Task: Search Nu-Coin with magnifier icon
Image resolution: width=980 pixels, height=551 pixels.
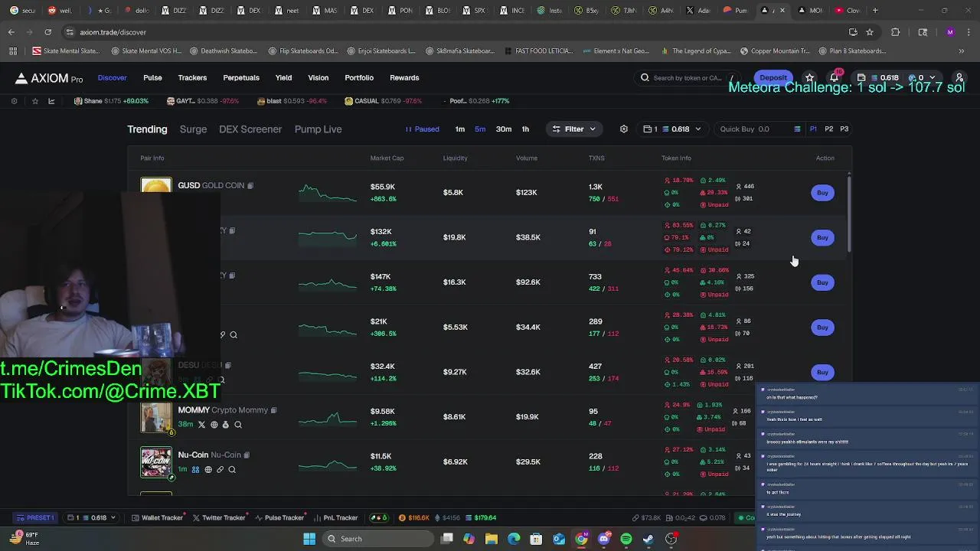Action: tap(232, 469)
